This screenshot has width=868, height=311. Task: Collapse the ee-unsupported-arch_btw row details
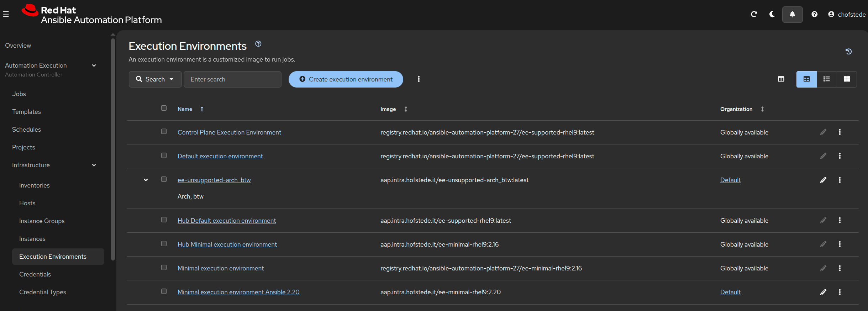tap(146, 180)
